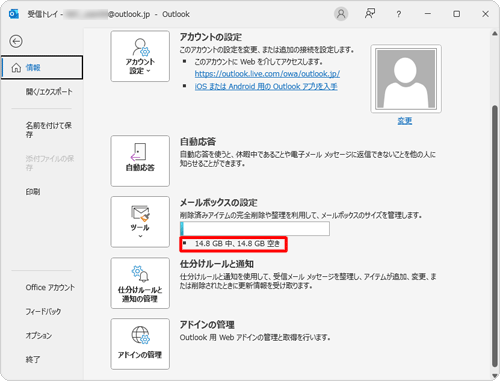The height and width of the screenshot is (381, 500).
Task: Click scrollbar up arrow
Action: click(495, 33)
